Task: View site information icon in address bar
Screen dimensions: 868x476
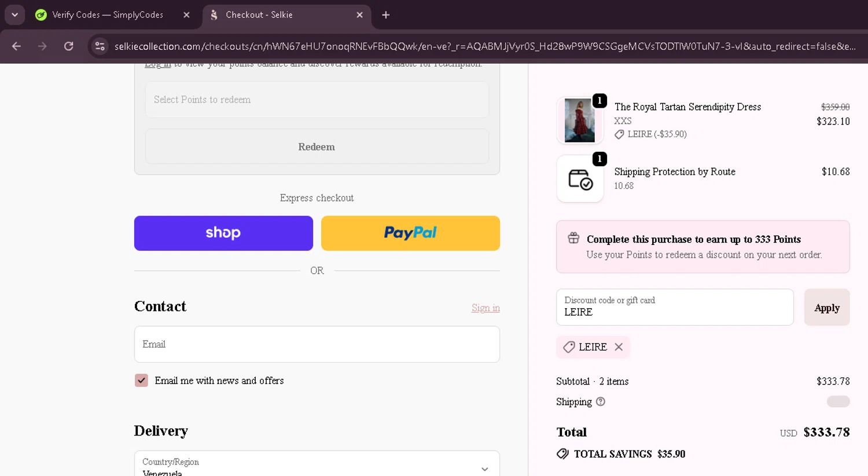Action: [x=100, y=46]
